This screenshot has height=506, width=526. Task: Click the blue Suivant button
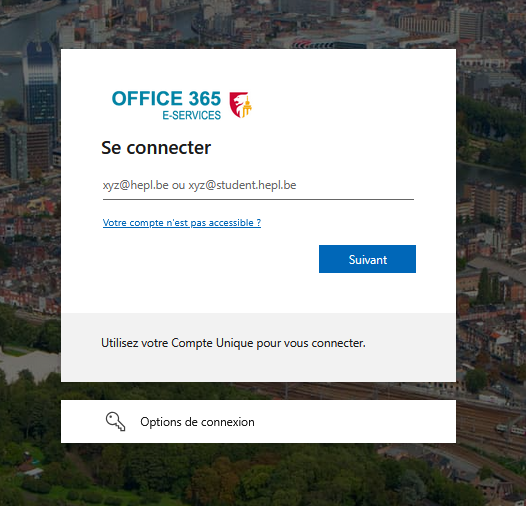pos(367,259)
